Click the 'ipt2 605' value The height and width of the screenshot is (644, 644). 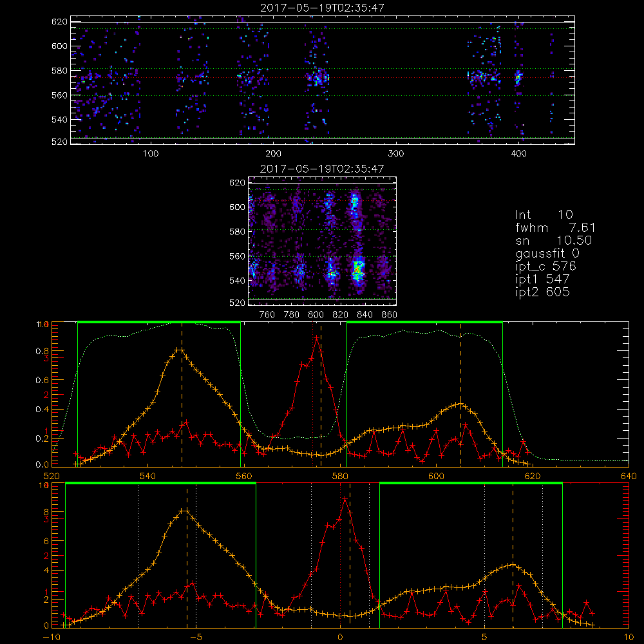pos(542,292)
